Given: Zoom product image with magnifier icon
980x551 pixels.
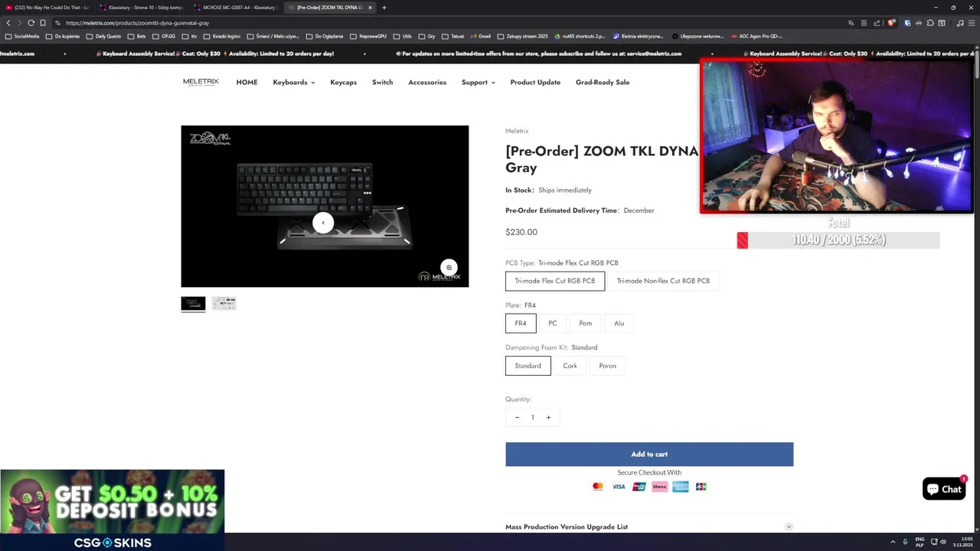Looking at the screenshot, I should (449, 267).
